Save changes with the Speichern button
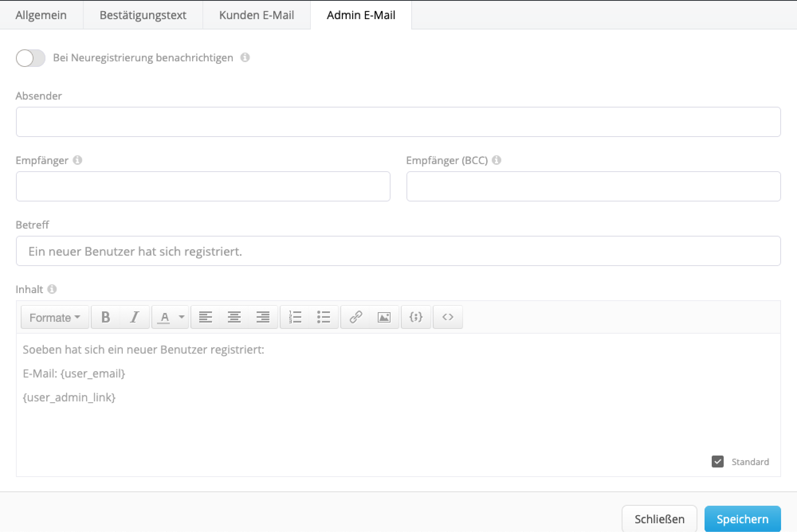This screenshot has height=532, width=797. tap(742, 519)
